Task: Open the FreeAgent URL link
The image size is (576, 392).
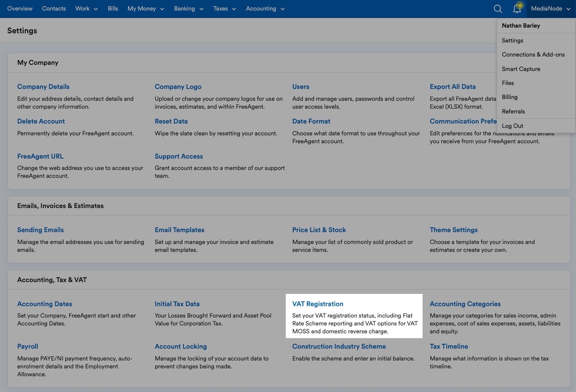Action: tap(40, 156)
